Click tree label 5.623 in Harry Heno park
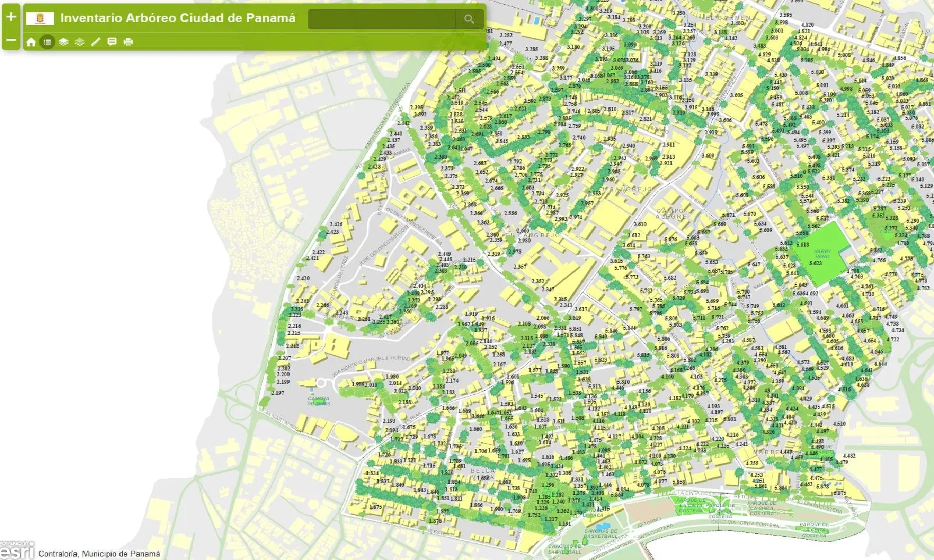The width and height of the screenshot is (934, 560). click(x=816, y=263)
